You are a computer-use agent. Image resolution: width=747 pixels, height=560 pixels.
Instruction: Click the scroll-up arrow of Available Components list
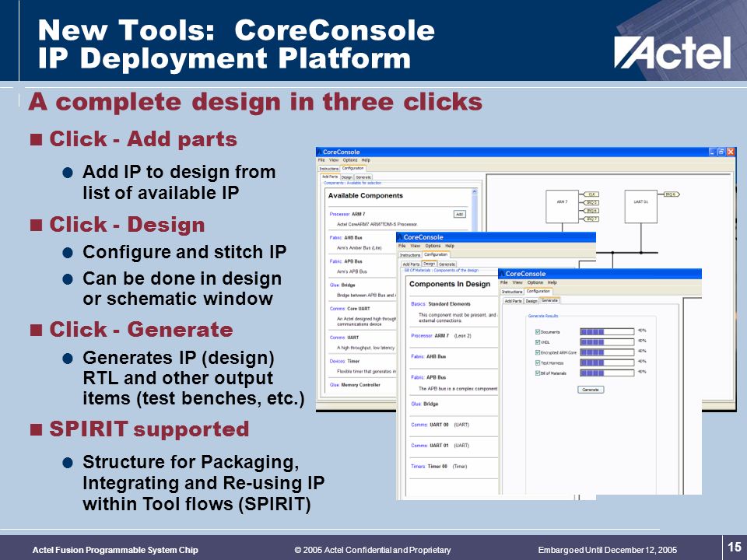(x=474, y=191)
